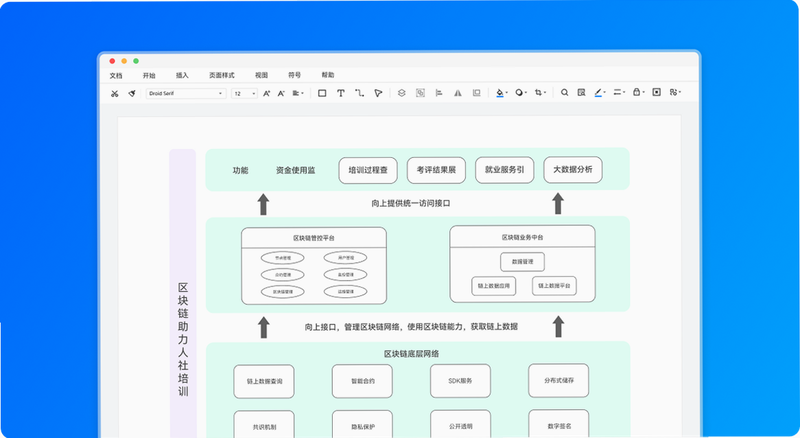This screenshot has width=800, height=438.
Task: Open the 插入 menu
Action: [x=182, y=75]
